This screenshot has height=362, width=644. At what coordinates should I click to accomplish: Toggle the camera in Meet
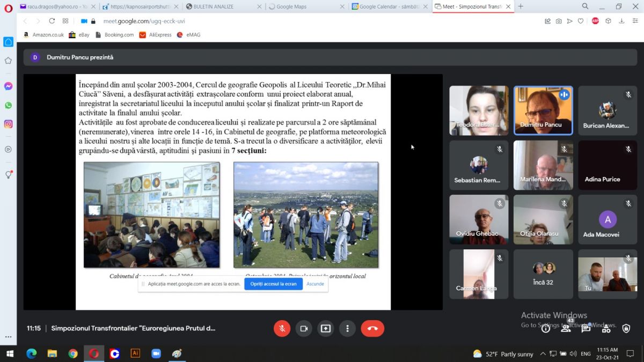coord(304,329)
